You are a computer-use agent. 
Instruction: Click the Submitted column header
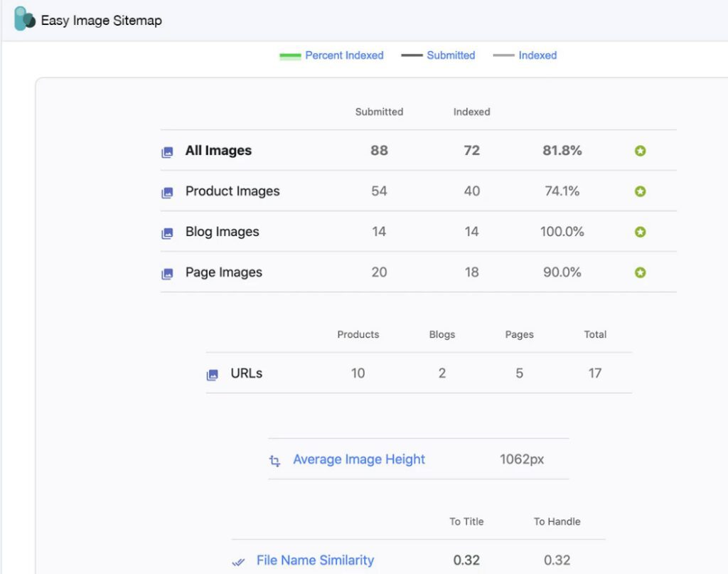click(x=379, y=112)
